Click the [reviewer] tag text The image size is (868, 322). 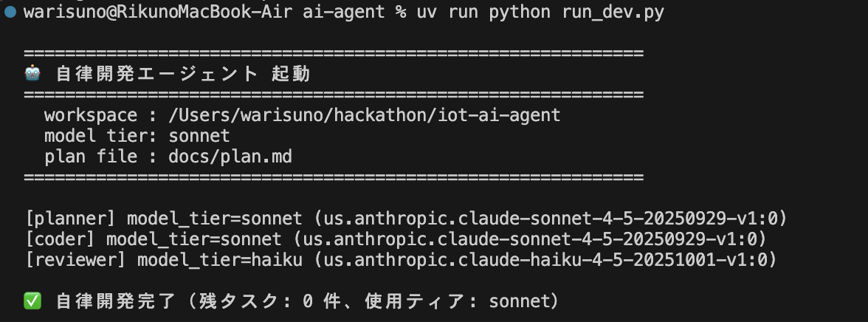(x=76, y=260)
